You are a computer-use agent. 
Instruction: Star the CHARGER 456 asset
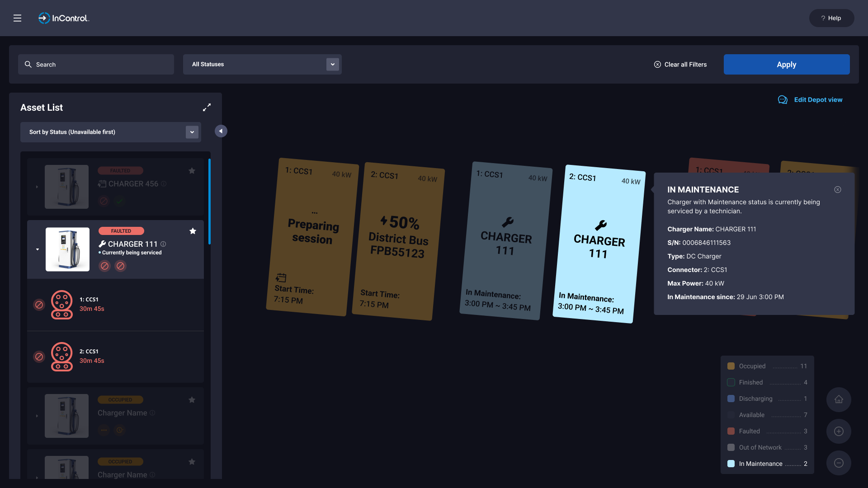(192, 171)
